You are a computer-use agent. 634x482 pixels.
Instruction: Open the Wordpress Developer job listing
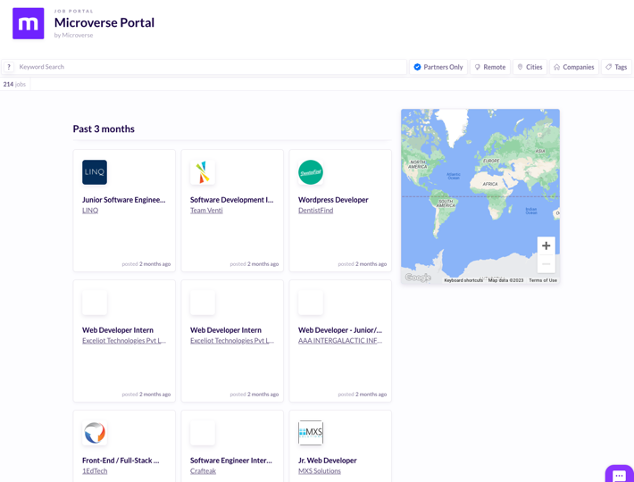333,200
